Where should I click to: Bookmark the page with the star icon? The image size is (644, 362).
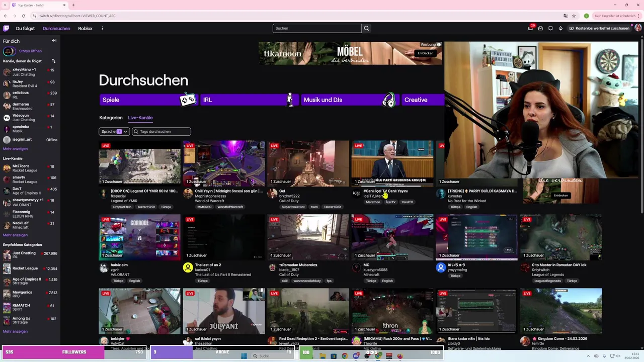click(x=574, y=16)
